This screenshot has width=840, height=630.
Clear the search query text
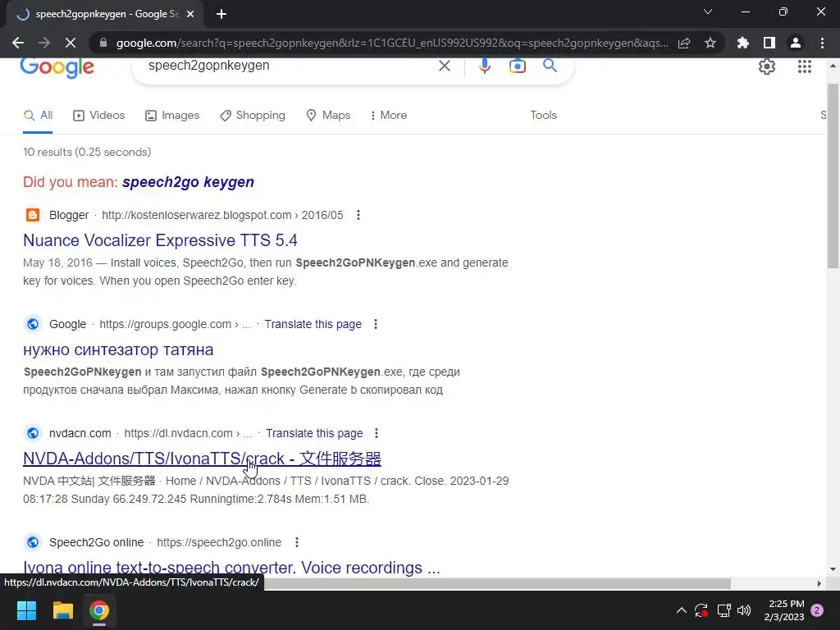tap(444, 66)
